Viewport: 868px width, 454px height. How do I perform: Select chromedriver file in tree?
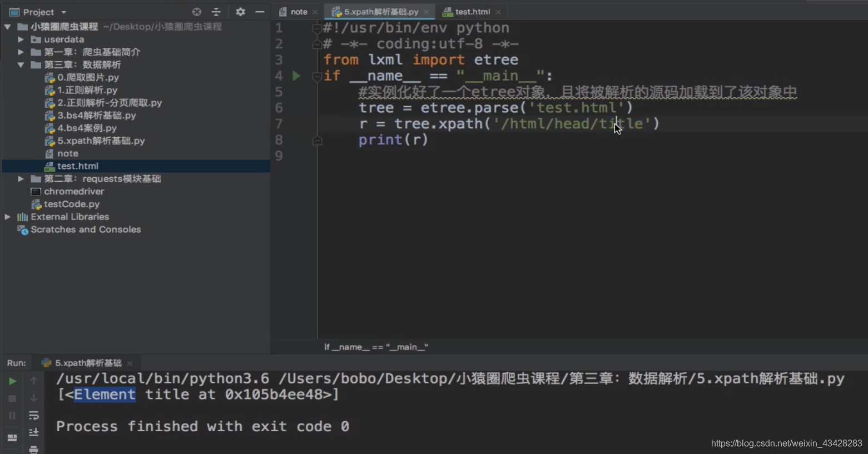click(x=73, y=192)
